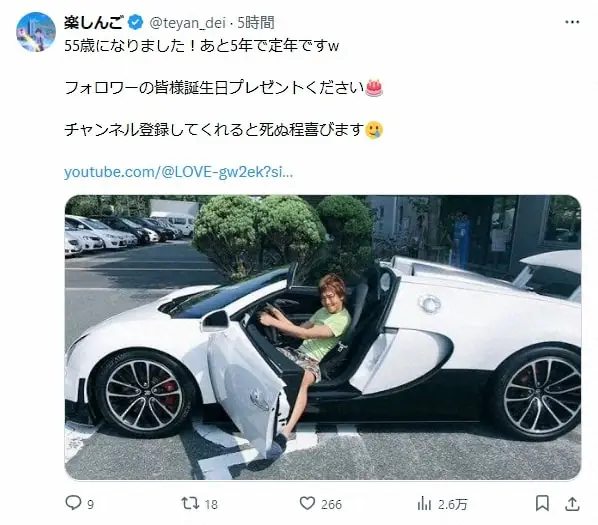The height and width of the screenshot is (525, 598).
Task: Click the like count 266
Action: coord(331,505)
